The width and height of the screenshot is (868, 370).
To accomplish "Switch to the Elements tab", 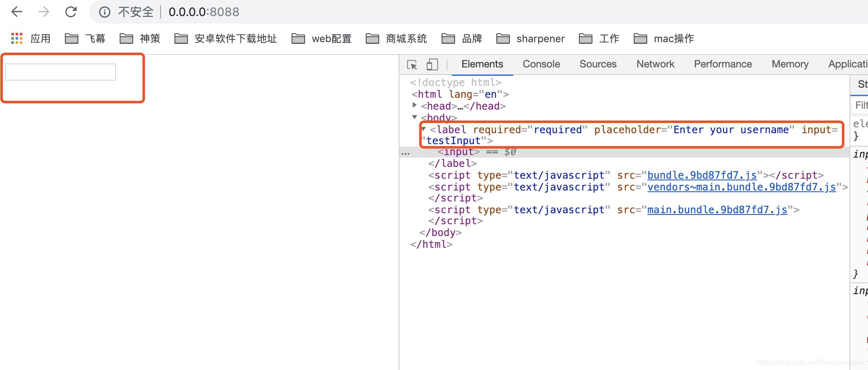I will (x=482, y=64).
